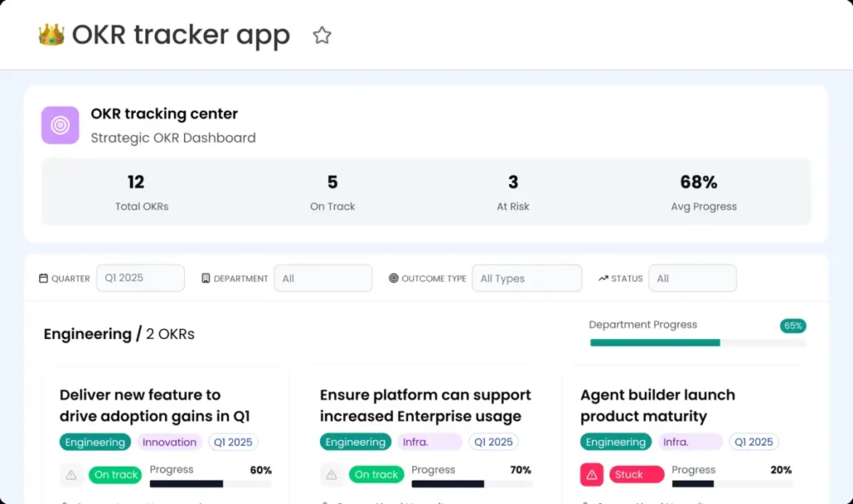Click Engineering tag on Agent builder card
853x504 pixels.
click(616, 442)
